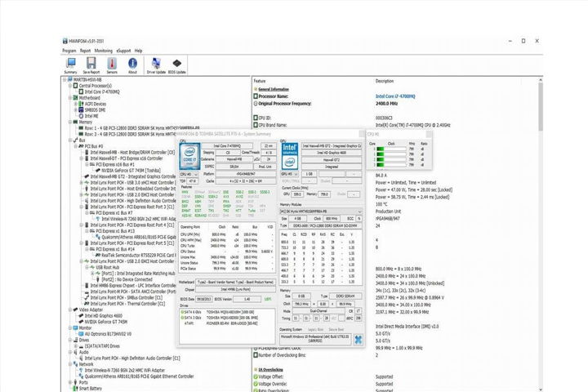588x392 pixels.
Task: Open the Summary toolbar icon
Action: coord(70,65)
